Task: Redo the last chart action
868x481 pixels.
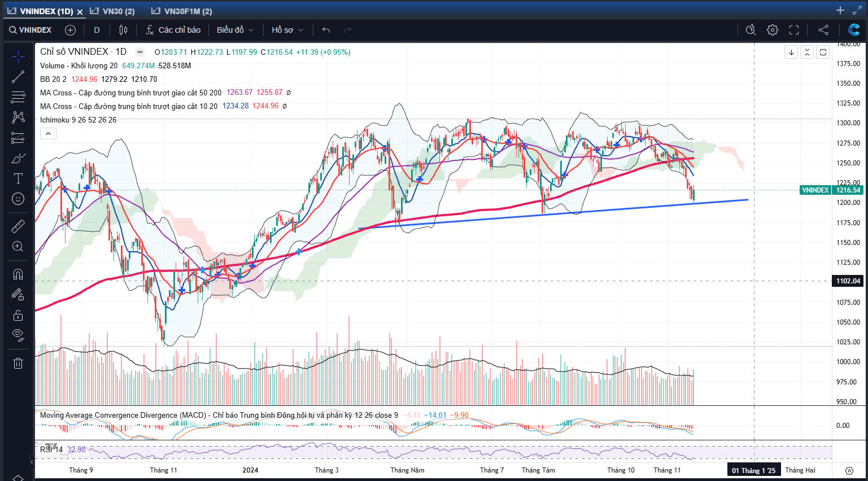Action: coord(347,30)
